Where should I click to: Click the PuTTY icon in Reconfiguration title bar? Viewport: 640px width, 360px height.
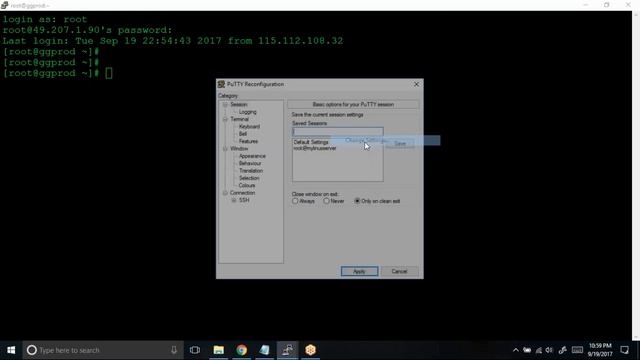[222, 84]
